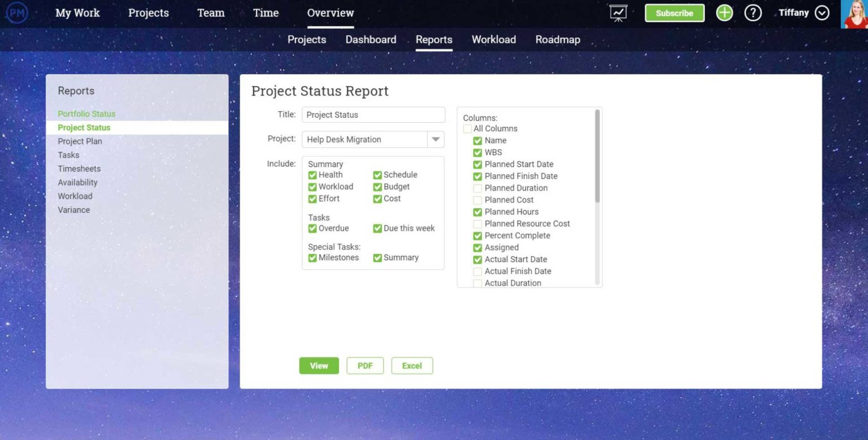
Task: Click the report Title input field
Action: pyautogui.click(x=373, y=115)
